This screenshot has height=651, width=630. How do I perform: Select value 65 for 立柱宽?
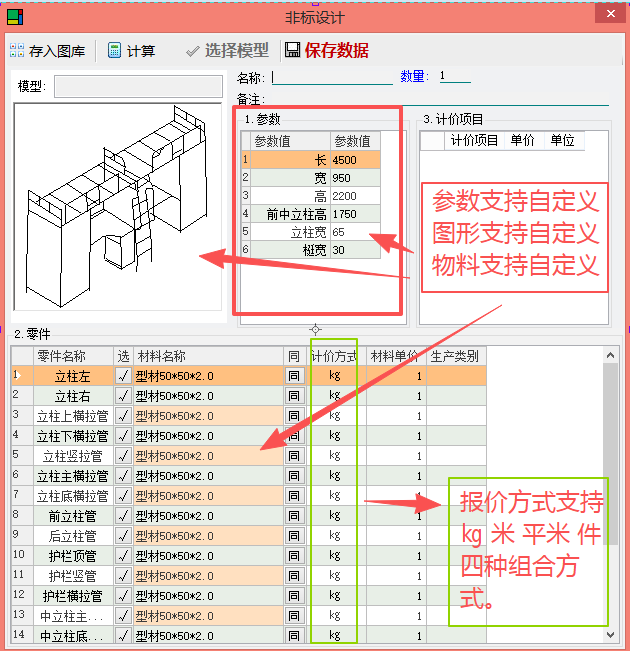[x=355, y=232]
